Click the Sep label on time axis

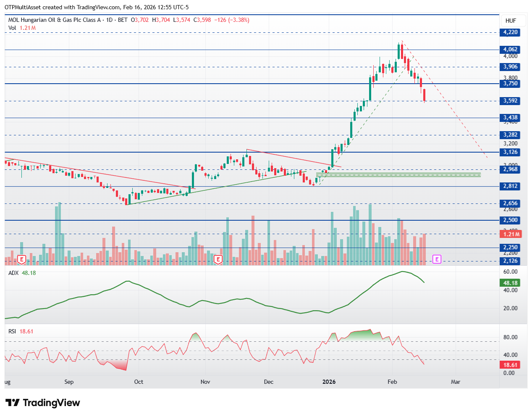[x=69, y=382]
